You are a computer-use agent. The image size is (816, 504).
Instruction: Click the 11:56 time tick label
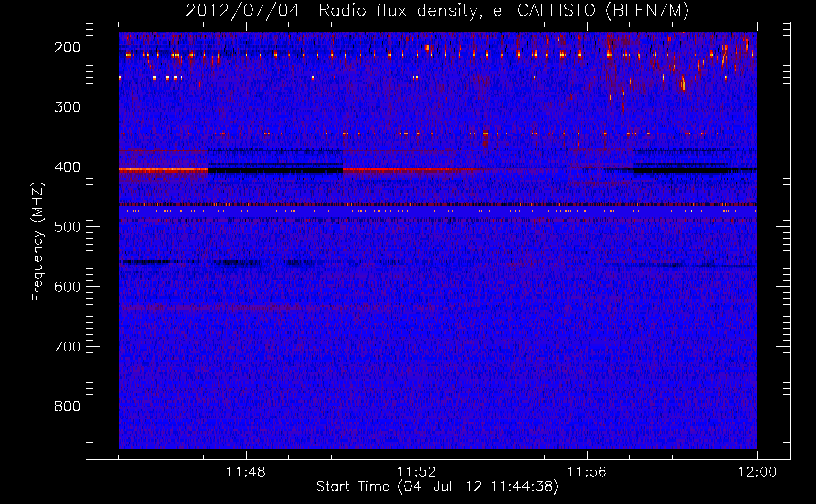coord(587,472)
